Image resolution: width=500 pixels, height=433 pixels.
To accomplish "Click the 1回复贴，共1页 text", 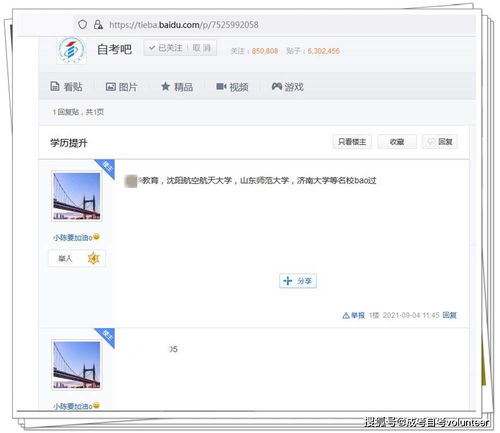I will (x=78, y=112).
